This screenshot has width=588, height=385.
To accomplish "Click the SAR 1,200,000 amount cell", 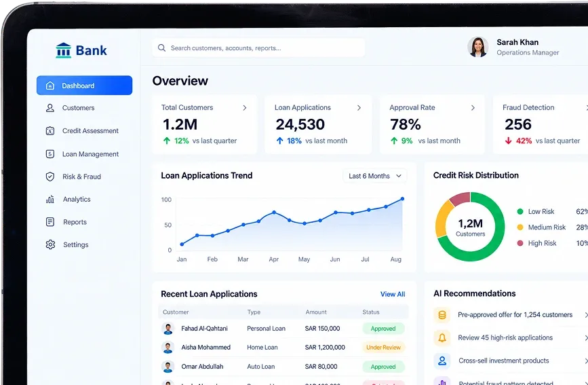I will point(325,348).
